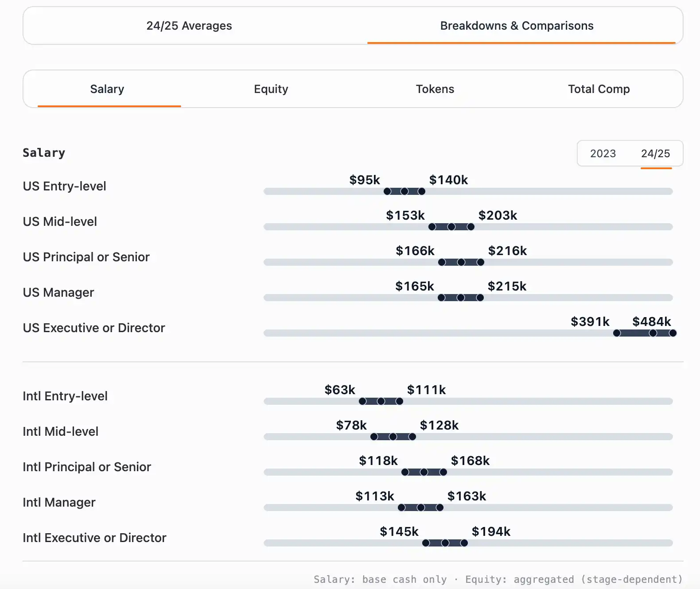
Task: Click the $391k low point for US Executive
Action: [x=617, y=333]
